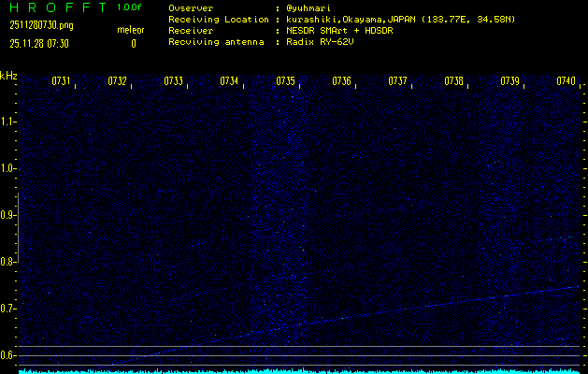Click the 0.6 kHz frequency label
588x374 pixels.
(x=8, y=355)
